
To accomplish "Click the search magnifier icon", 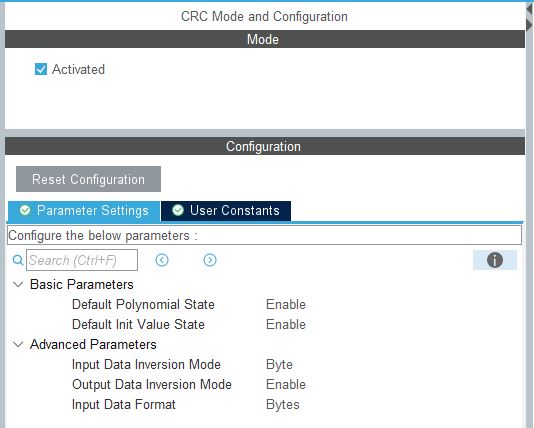I will click(x=17, y=260).
